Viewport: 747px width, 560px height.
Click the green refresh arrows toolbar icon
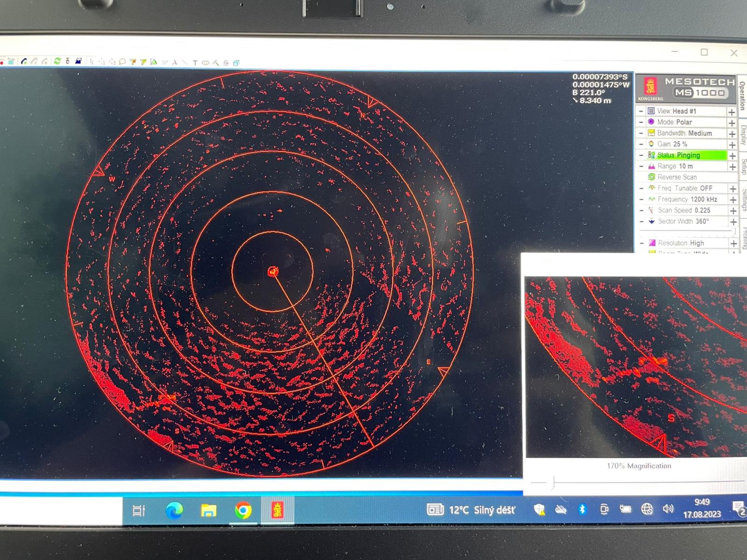point(57,61)
